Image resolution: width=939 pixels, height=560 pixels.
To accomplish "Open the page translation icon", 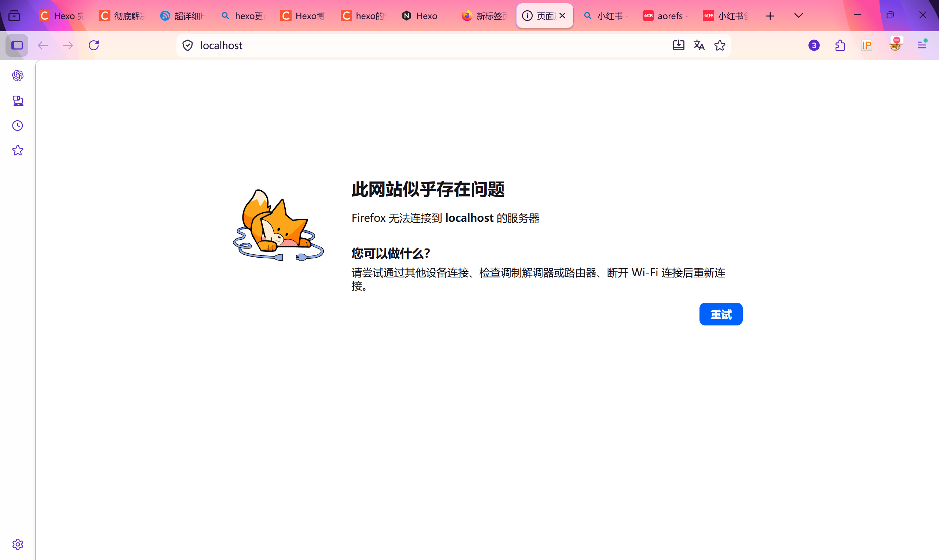I will (x=699, y=45).
